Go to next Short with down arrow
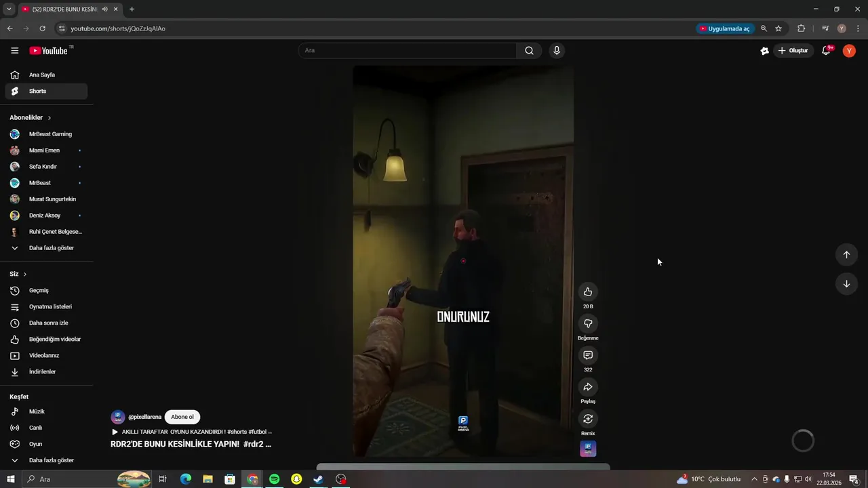 [x=846, y=284]
